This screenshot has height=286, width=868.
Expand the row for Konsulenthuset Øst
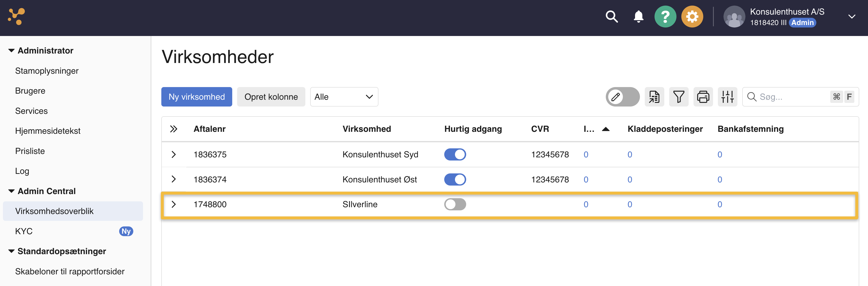(x=174, y=179)
